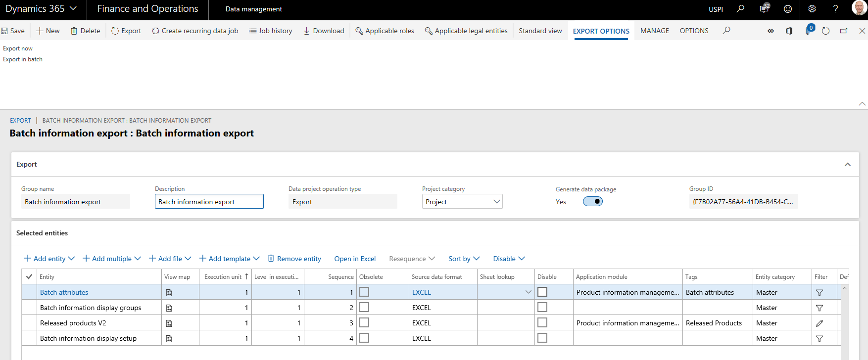The width and height of the screenshot is (868, 360).
Task: Check Disable box for Released products V2
Action: [542, 323]
